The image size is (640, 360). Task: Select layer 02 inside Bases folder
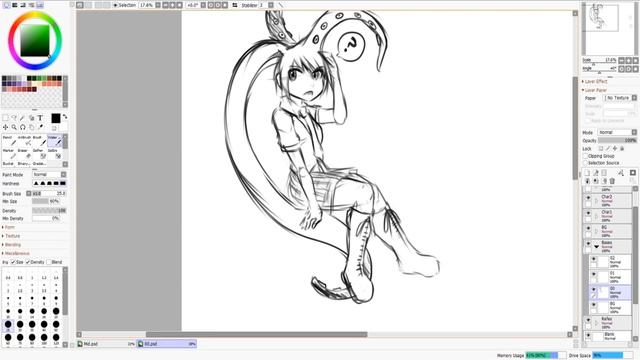point(611,262)
